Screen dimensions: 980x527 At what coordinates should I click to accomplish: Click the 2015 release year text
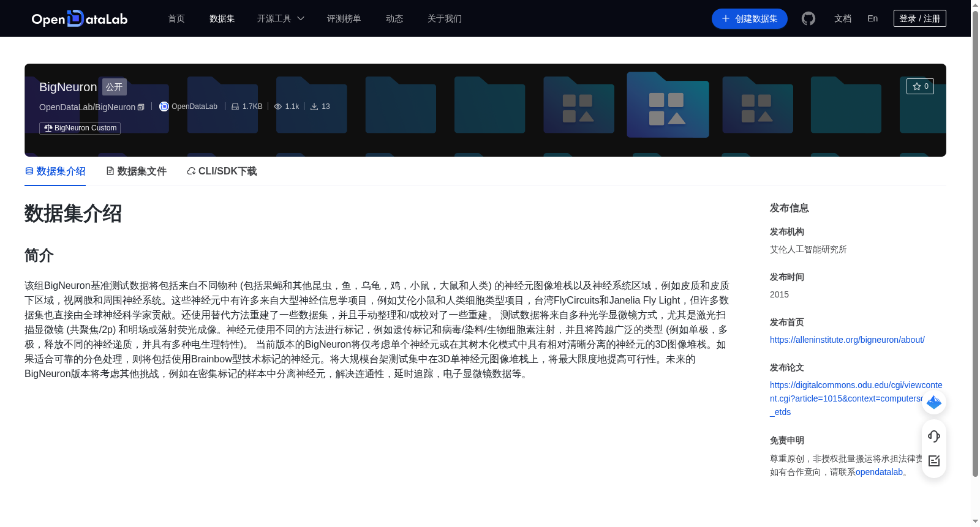click(779, 294)
